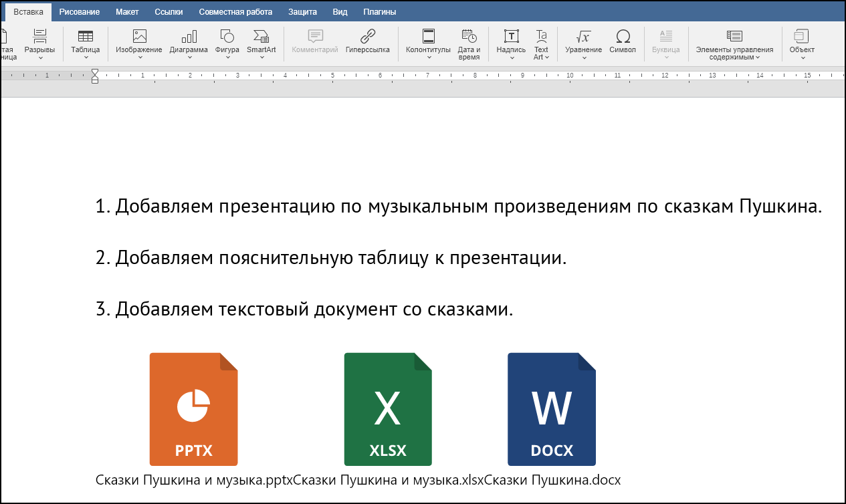Open the Совместная работа tab
Screen dimensions: 846x504
[235, 12]
